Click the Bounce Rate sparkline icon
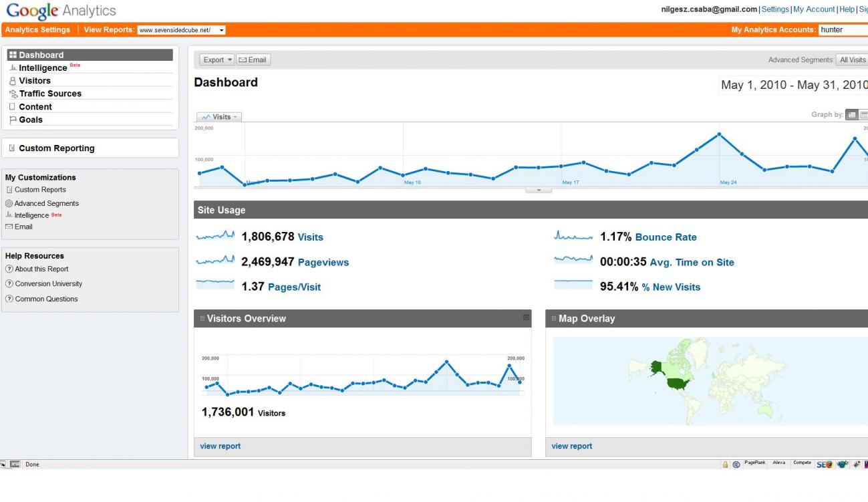Image resolution: width=868 pixels, height=502 pixels. [573, 236]
